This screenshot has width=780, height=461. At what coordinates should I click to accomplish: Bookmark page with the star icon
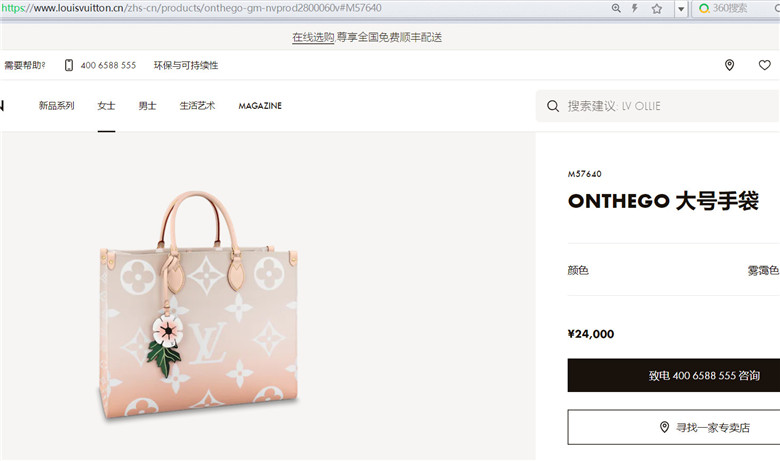coord(657,8)
